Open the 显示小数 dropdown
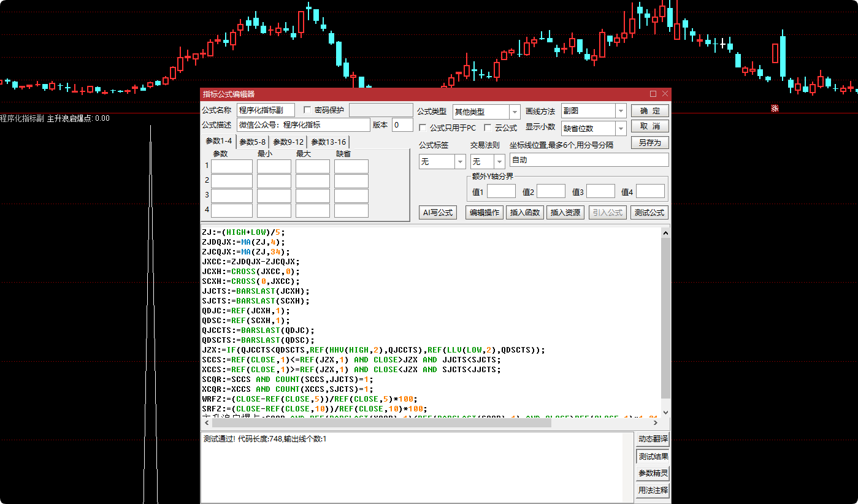 [x=621, y=128]
